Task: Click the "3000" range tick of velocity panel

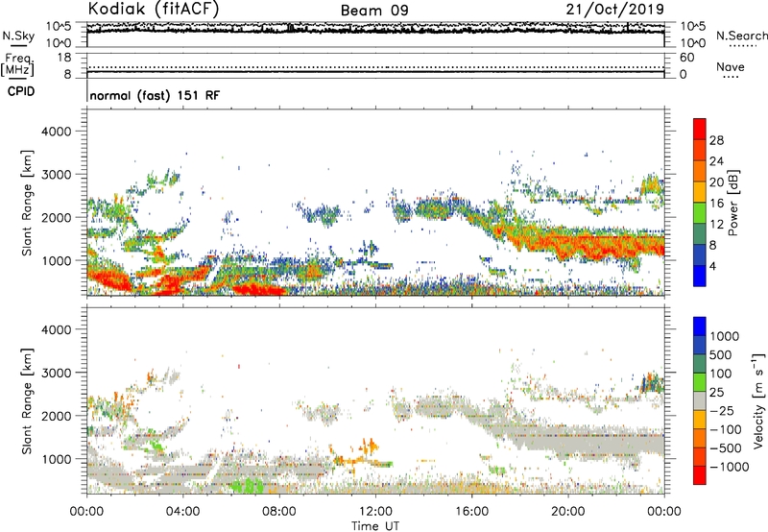Action: 57,373
